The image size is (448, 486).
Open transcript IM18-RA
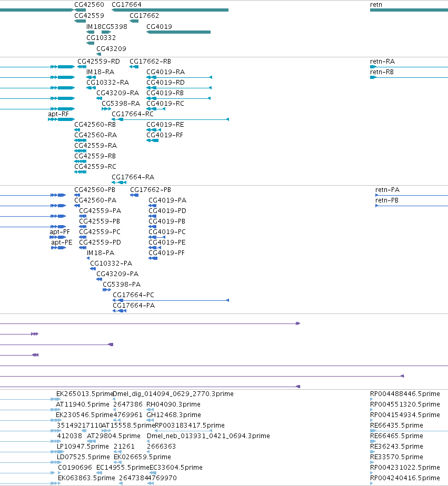pyautogui.click(x=100, y=72)
